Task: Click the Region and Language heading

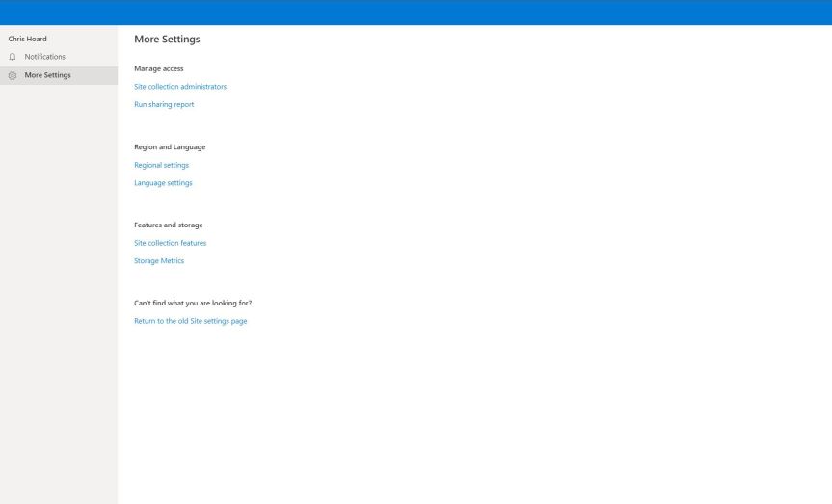Action: click(170, 147)
